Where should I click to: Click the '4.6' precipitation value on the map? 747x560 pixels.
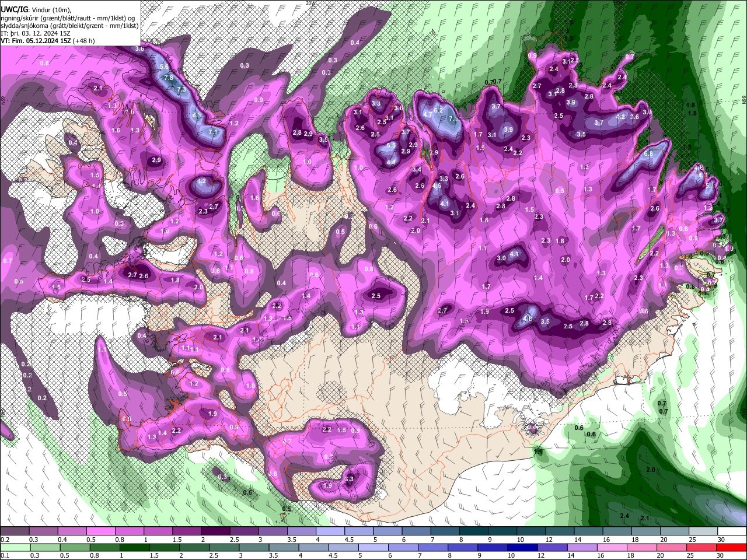pos(437,186)
